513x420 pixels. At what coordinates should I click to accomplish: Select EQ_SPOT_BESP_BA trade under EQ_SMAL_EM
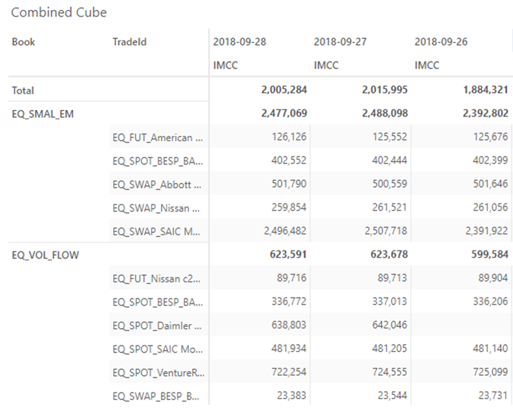click(158, 161)
